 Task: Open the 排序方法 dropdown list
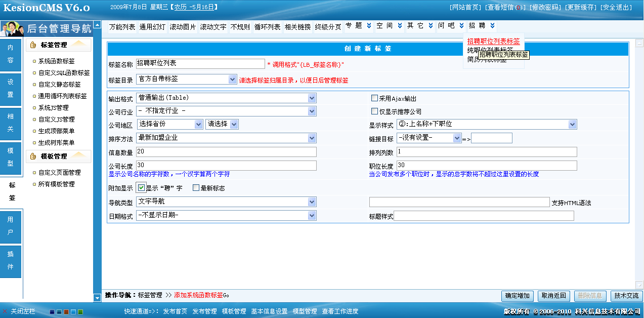[313, 137]
